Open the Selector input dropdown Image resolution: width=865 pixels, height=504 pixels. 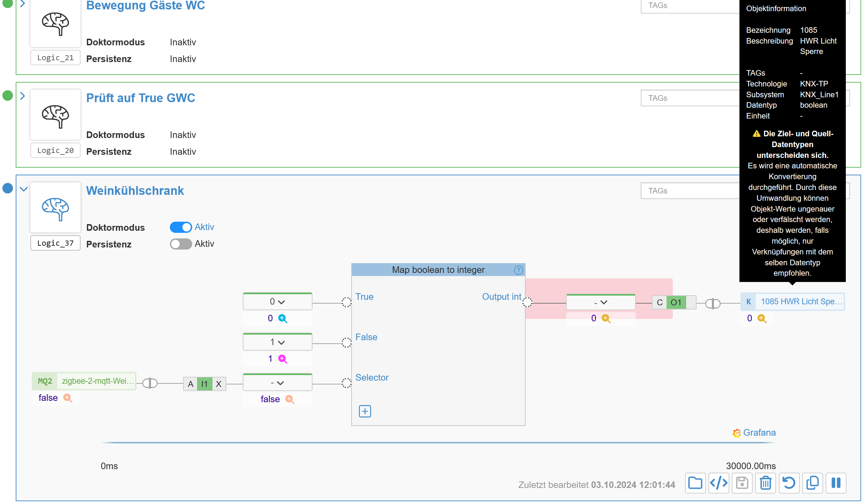tap(278, 383)
